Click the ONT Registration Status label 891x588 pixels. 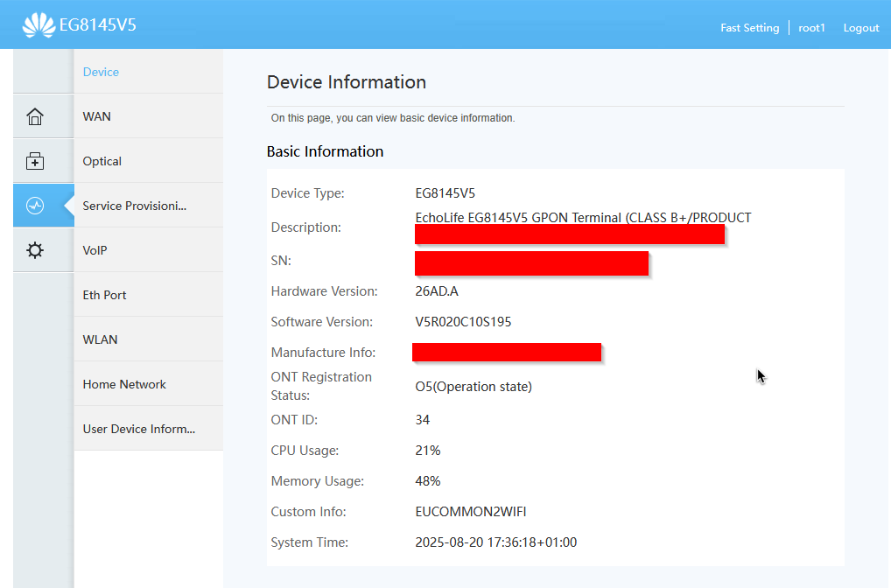coord(321,387)
